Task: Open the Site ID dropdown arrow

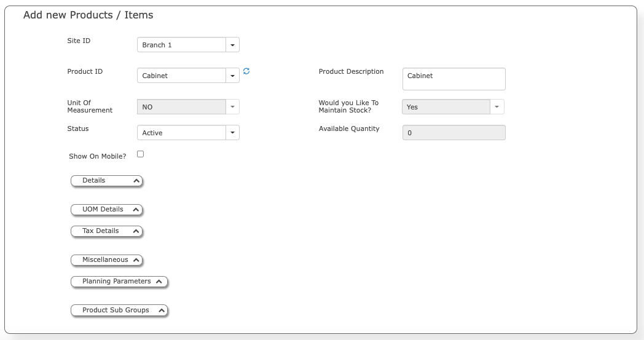Action: coord(232,45)
